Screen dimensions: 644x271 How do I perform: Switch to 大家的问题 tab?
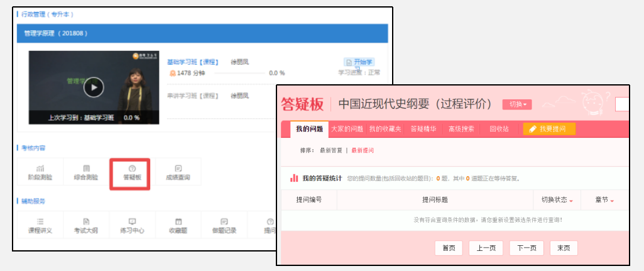point(347,129)
